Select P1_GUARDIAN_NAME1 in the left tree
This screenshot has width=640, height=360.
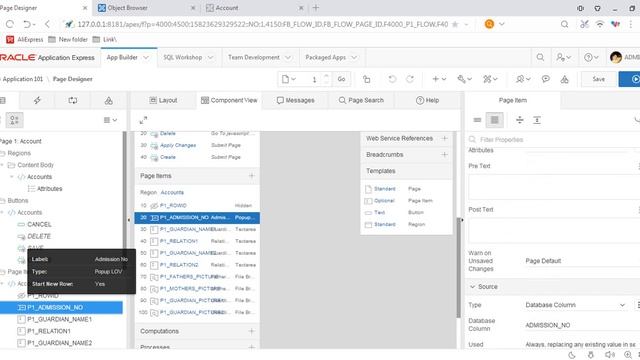(x=59, y=319)
